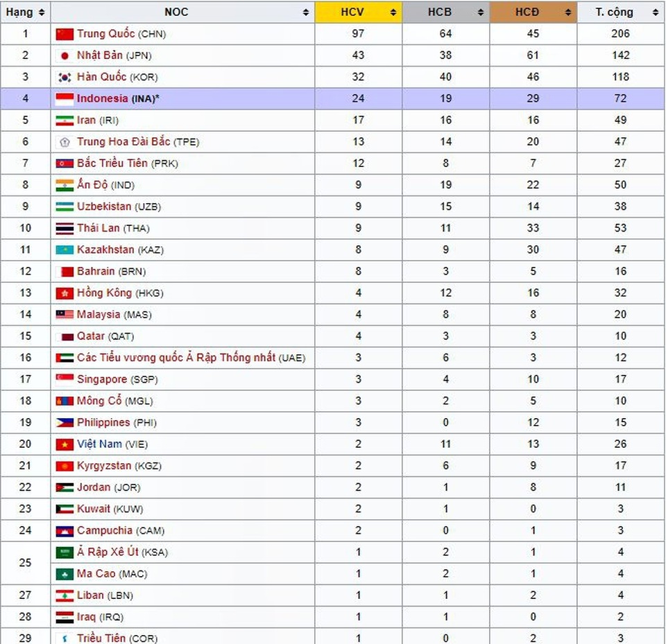This screenshot has width=666, height=644.
Task: Select Kazakhstan's bronze count 30
Action: point(533,250)
